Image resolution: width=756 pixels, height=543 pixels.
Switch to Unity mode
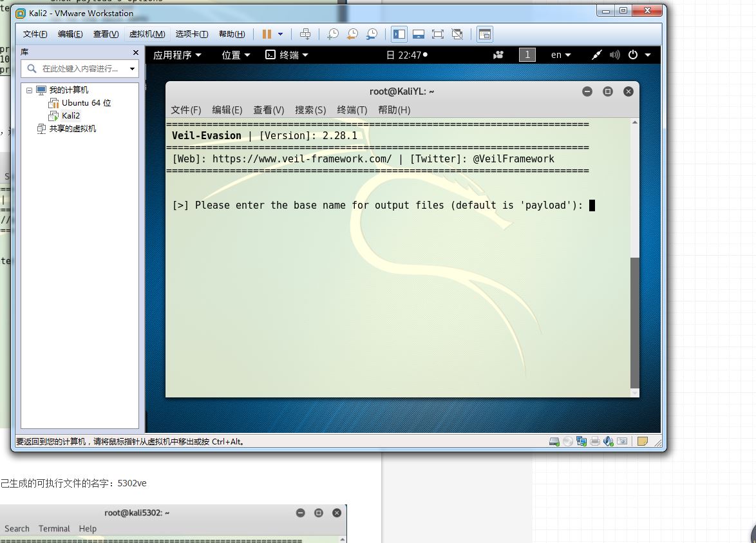click(457, 34)
